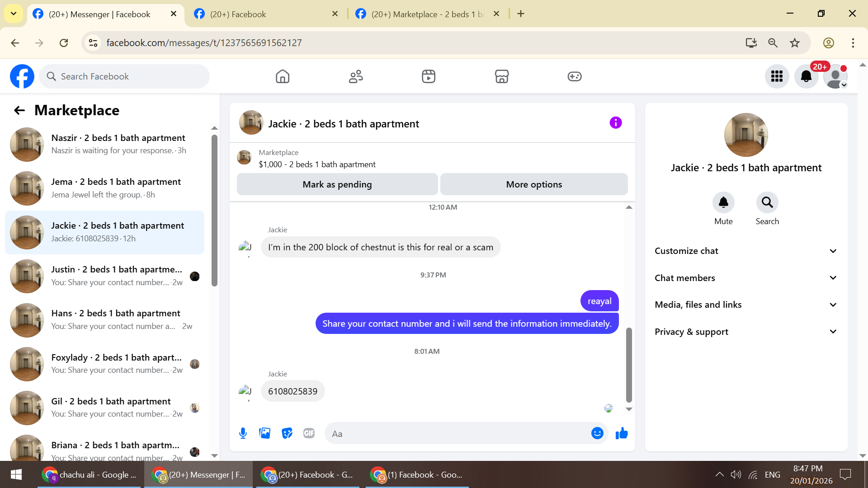Image resolution: width=868 pixels, height=488 pixels.
Task: Open the volume control in system tray
Action: click(736, 474)
